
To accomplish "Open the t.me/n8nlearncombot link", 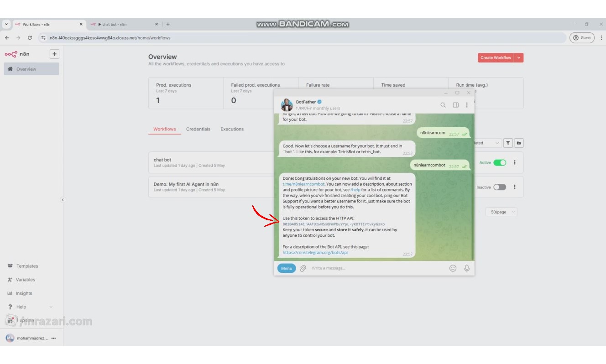I will [x=304, y=184].
